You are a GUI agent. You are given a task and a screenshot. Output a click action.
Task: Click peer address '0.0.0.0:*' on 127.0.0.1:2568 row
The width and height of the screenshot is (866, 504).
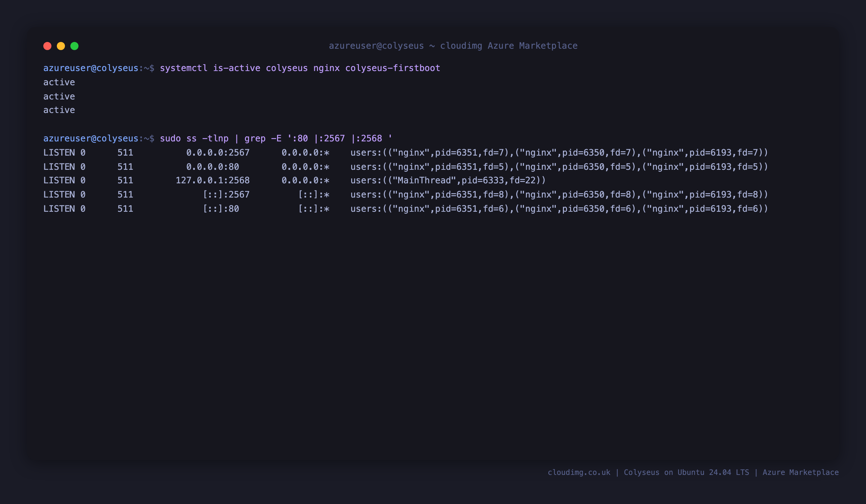[305, 180]
